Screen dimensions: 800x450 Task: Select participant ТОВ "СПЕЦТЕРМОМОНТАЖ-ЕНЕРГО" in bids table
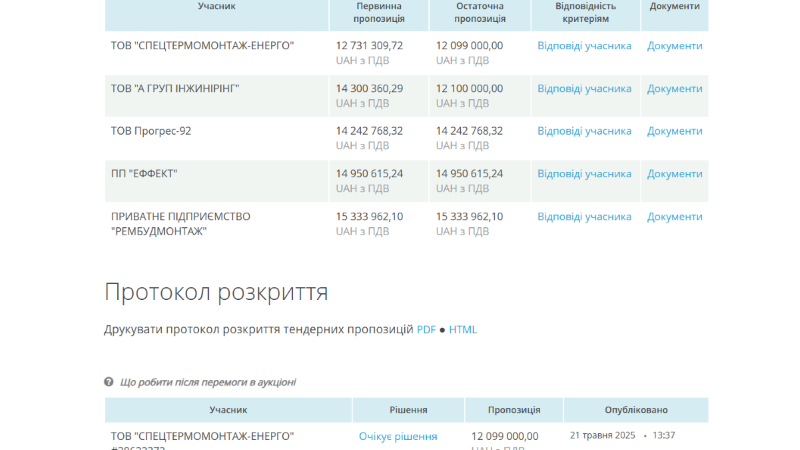pos(203,45)
